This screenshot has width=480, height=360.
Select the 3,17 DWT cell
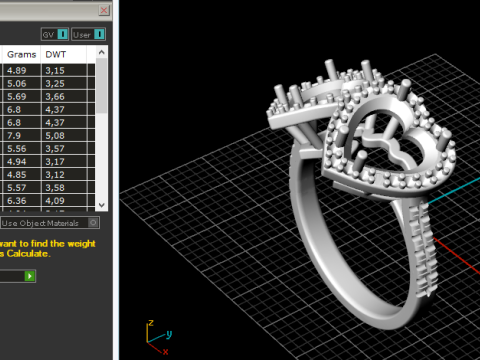click(64, 161)
